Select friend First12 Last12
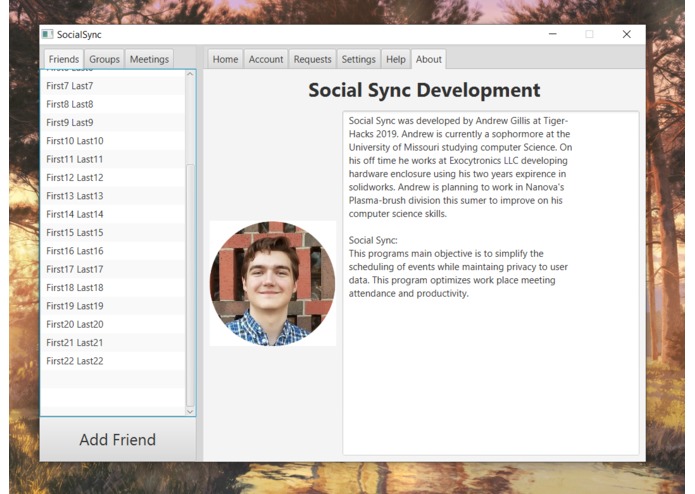This screenshot has height=494, width=695. [x=113, y=178]
